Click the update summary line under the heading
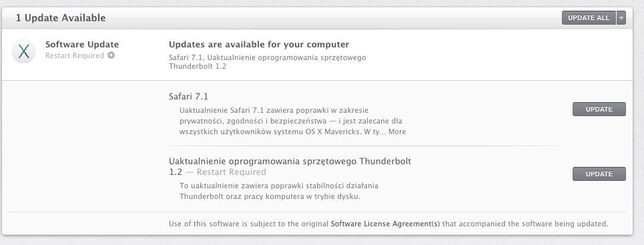The image size is (644, 245). (268, 61)
